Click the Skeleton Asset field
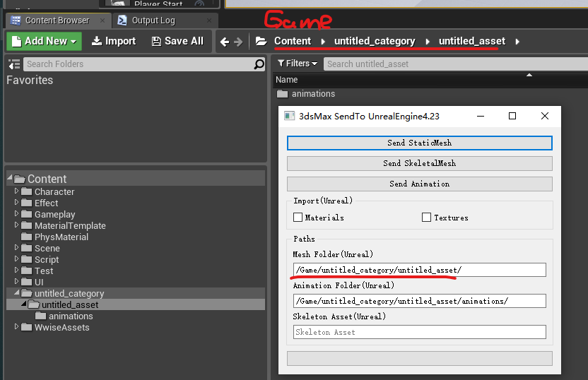This screenshot has width=588, height=380. tap(420, 332)
